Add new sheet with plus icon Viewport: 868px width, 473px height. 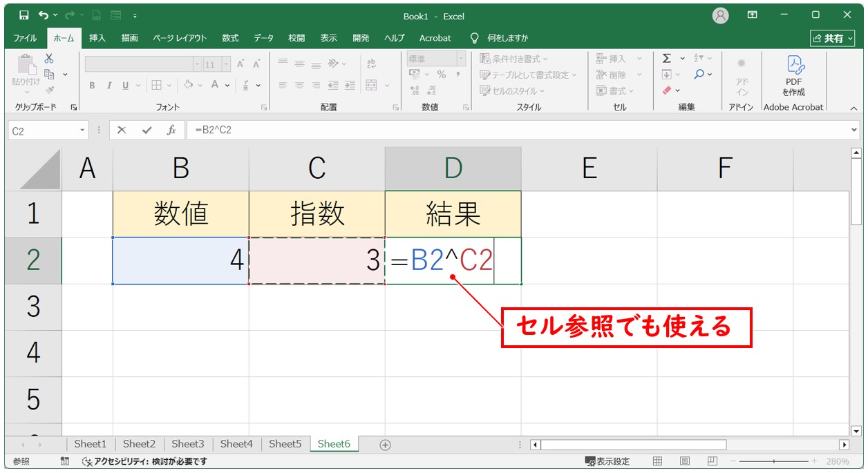pos(386,445)
